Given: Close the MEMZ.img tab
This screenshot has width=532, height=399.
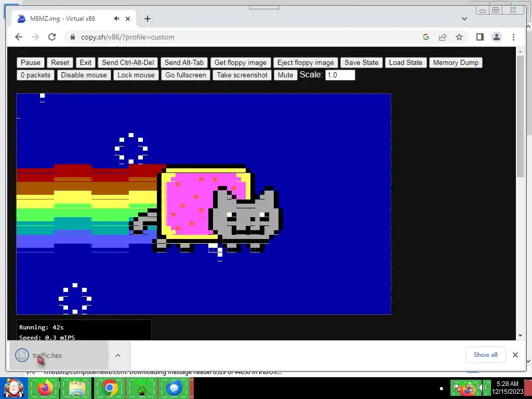Looking at the screenshot, I should point(128,19).
